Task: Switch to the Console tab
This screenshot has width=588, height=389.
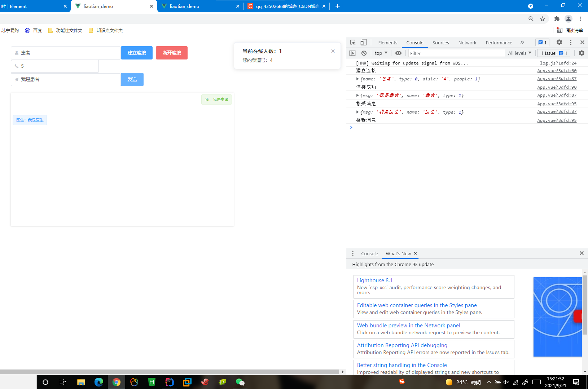Action: [415, 43]
